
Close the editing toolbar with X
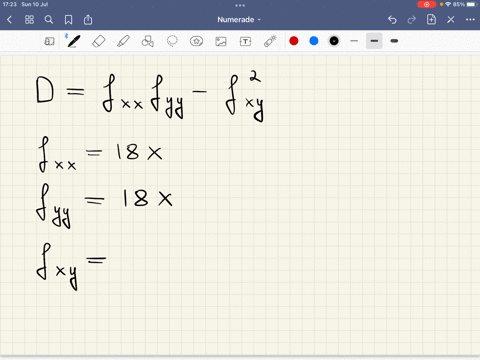tap(451, 20)
